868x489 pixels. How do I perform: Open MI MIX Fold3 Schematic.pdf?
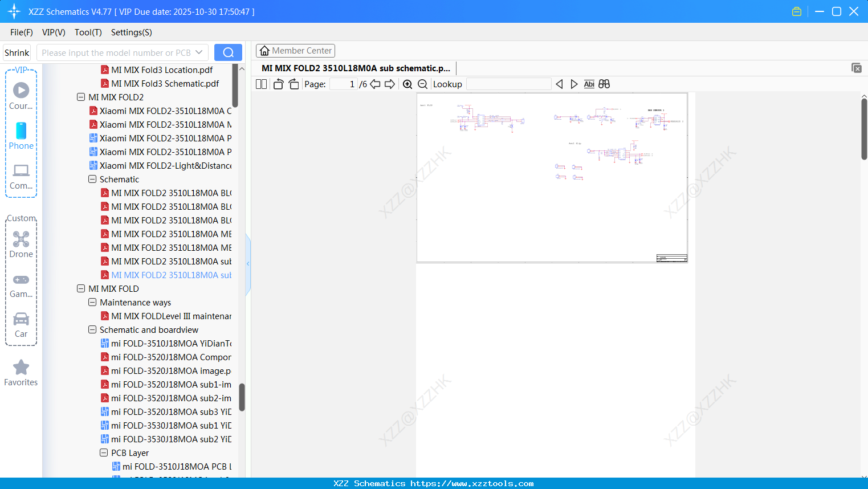(x=165, y=83)
